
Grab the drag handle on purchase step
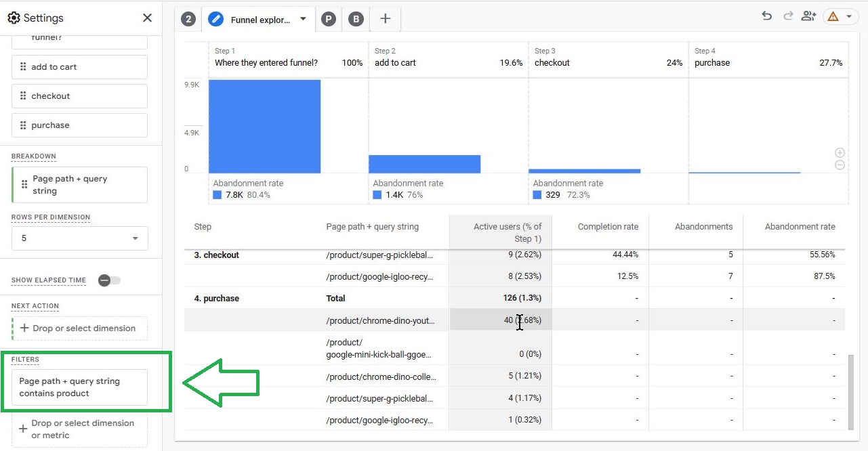(x=23, y=125)
